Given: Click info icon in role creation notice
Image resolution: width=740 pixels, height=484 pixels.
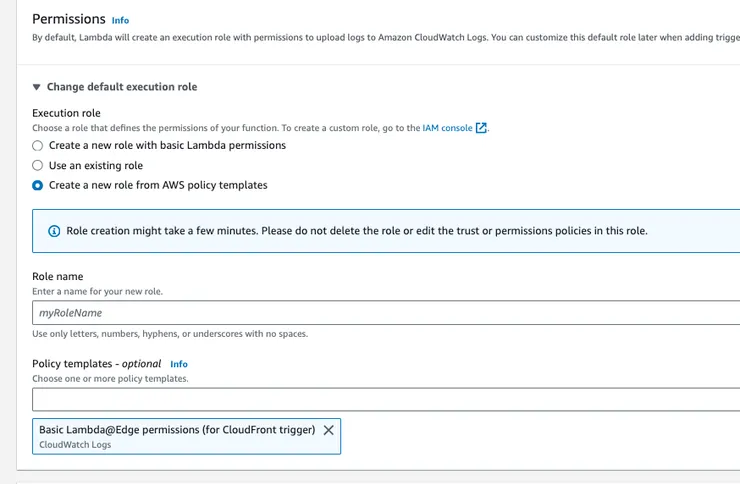Looking at the screenshot, I should pyautogui.click(x=54, y=231).
